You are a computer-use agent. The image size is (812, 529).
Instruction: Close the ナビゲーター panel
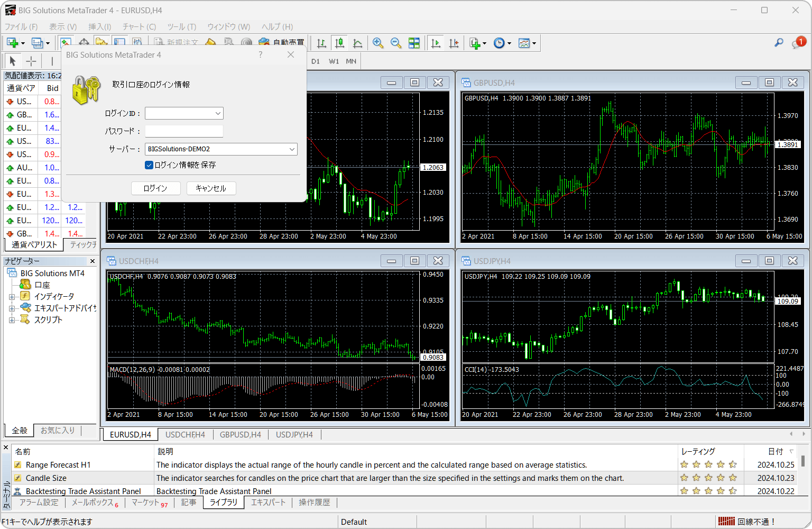click(x=93, y=261)
